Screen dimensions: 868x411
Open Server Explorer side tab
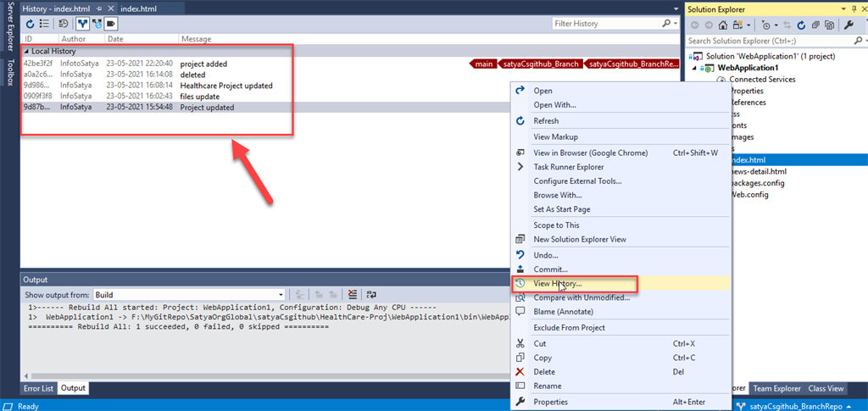[x=10, y=26]
